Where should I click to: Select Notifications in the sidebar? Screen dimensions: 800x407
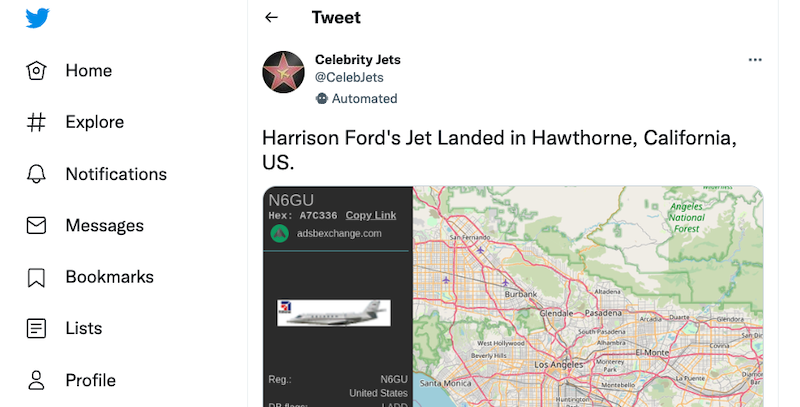(x=116, y=174)
